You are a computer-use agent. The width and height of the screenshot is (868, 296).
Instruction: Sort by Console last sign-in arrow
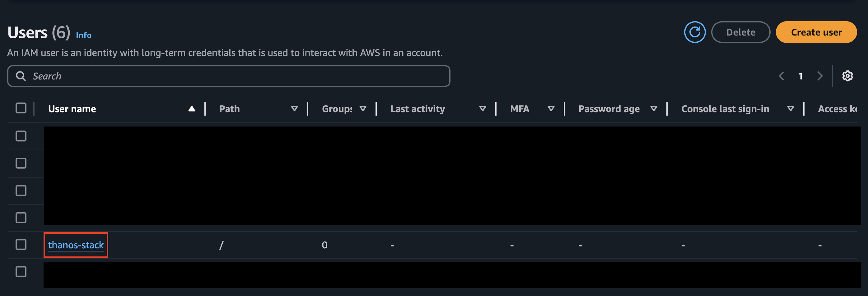pos(791,109)
